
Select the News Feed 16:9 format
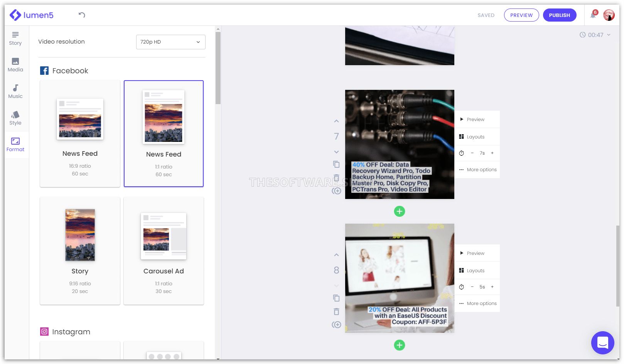[x=80, y=133]
